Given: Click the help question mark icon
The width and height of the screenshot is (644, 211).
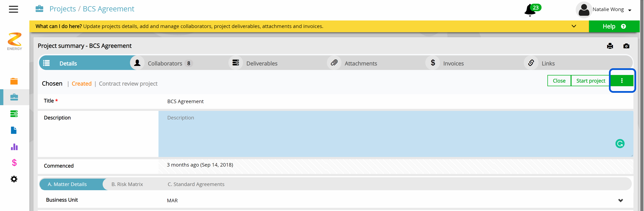Looking at the screenshot, I should click(x=623, y=27).
